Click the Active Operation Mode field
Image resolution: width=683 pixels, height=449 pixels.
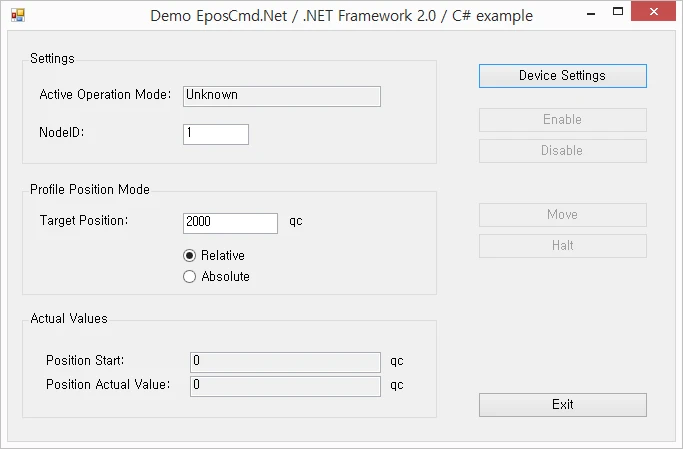point(282,96)
